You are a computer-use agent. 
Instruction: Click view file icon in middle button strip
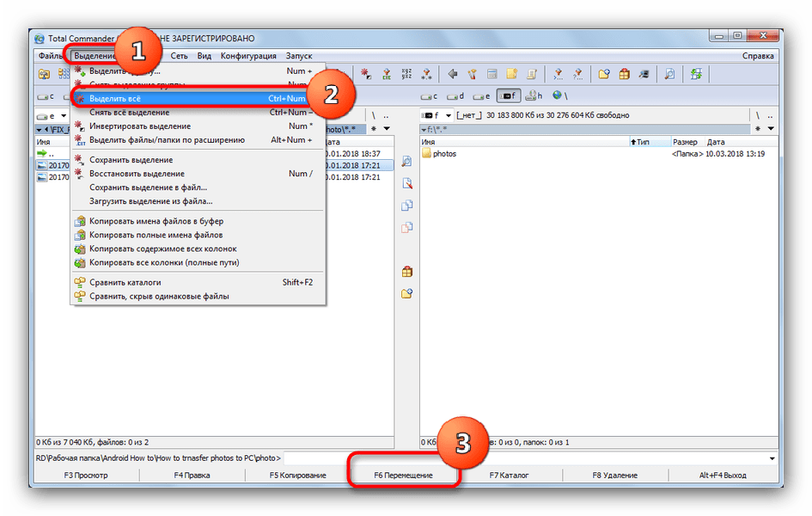tap(407, 162)
